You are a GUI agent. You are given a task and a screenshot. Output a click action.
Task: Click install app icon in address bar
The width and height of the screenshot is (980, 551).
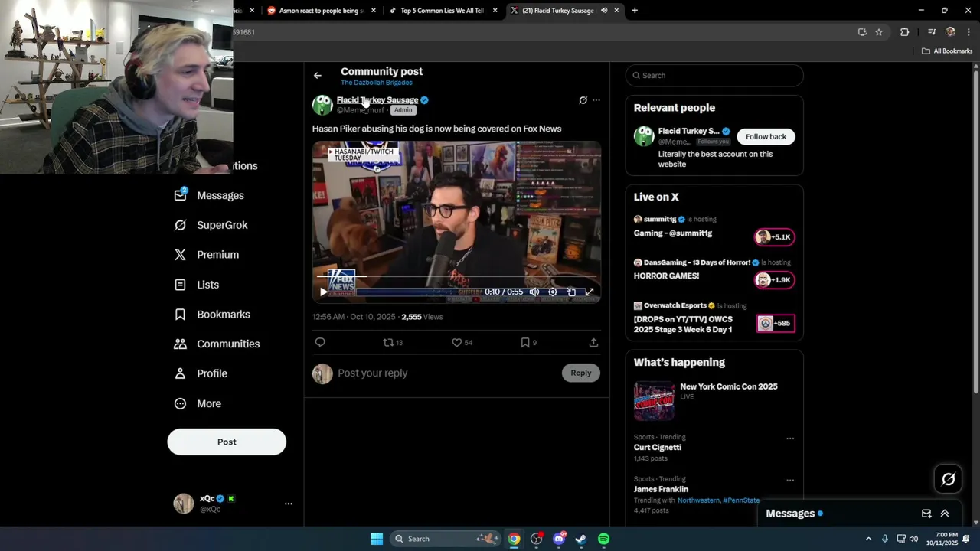(862, 32)
